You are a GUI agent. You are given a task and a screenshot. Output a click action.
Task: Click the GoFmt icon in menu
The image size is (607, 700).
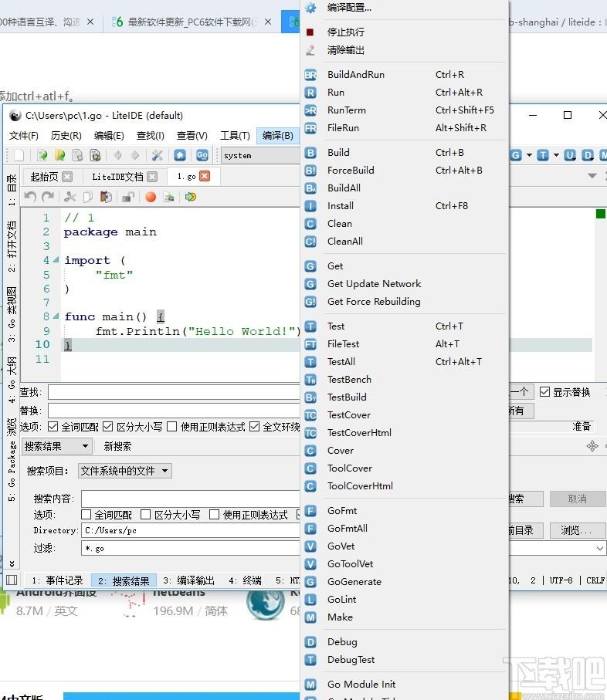pyautogui.click(x=310, y=511)
